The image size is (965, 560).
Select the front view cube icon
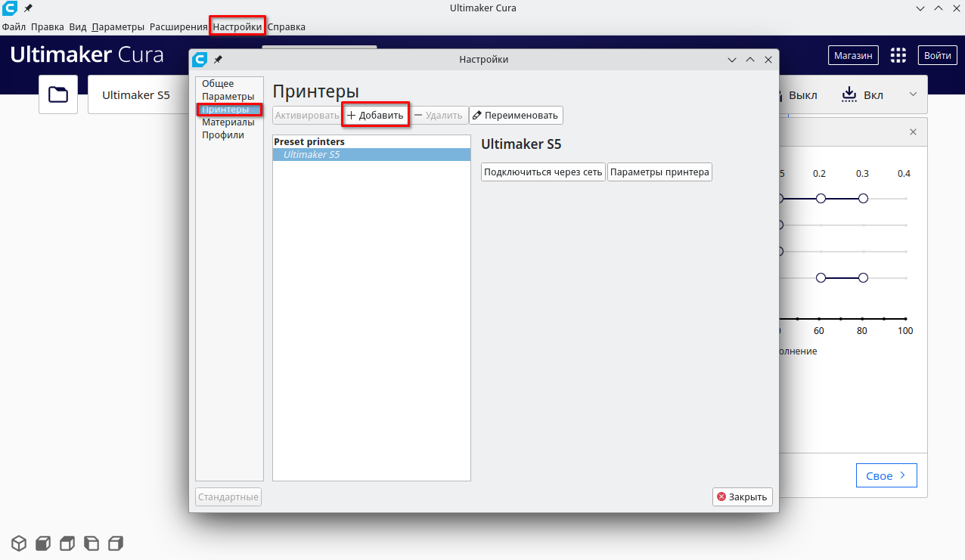43,543
